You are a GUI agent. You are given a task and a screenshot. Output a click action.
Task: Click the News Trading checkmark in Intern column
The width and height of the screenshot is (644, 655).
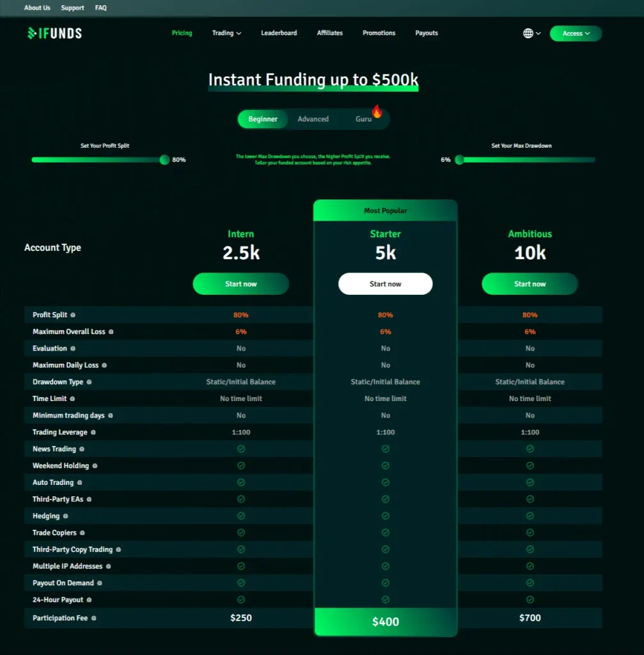coord(241,448)
